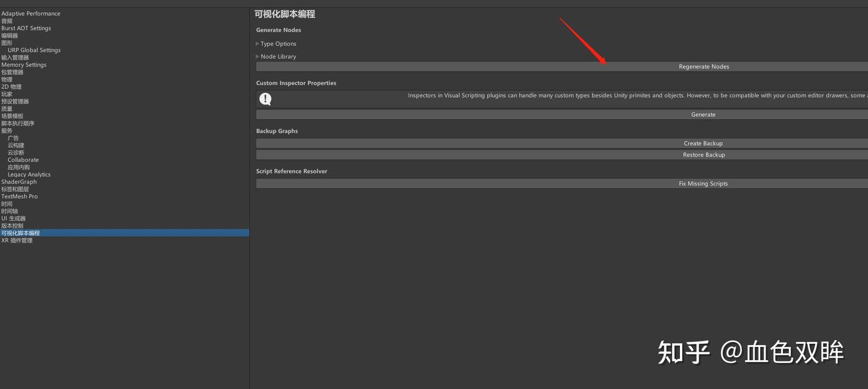Select 包管理器 in the sidebar
868x389 pixels.
coord(12,72)
